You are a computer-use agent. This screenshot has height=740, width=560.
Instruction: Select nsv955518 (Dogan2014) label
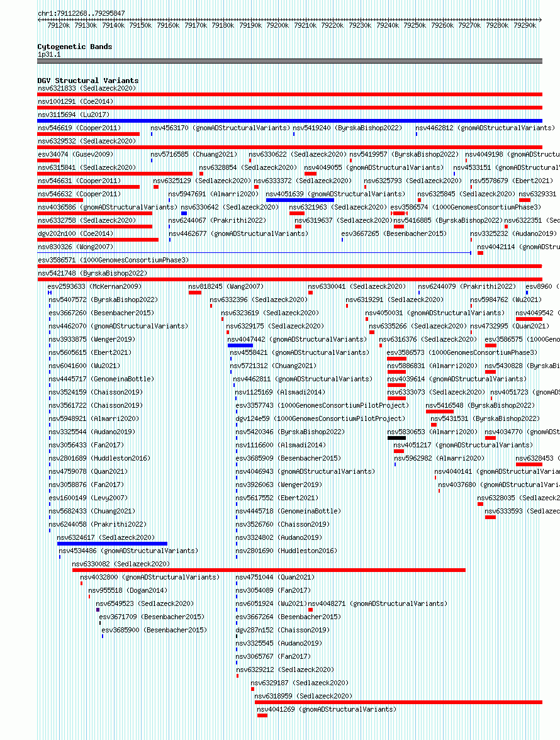pyautogui.click(x=128, y=590)
